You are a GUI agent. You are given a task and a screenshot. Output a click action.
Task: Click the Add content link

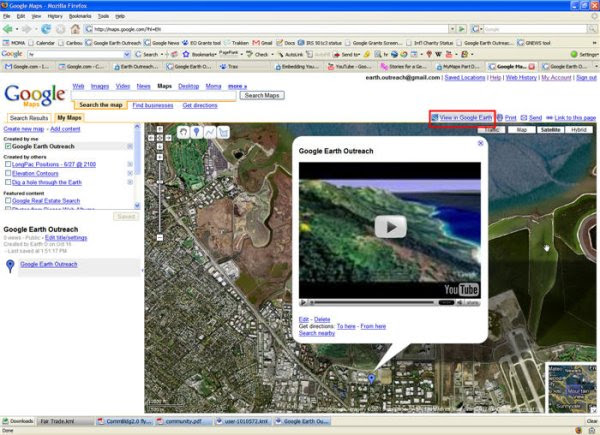click(x=65, y=129)
